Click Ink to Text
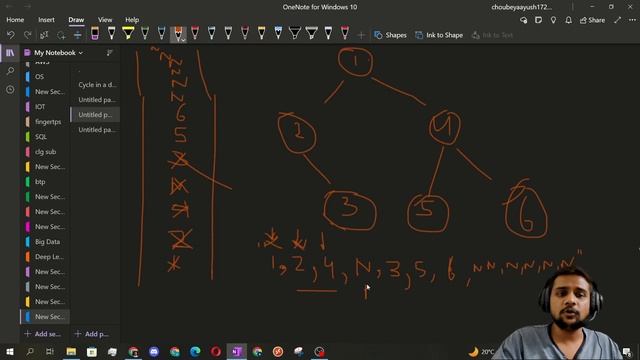The image size is (640, 360). [x=492, y=35]
